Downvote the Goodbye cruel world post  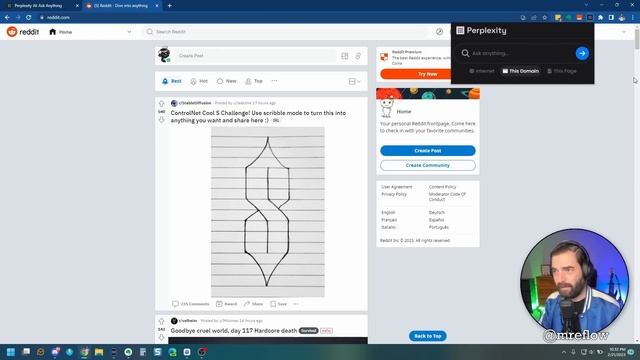(x=161, y=337)
